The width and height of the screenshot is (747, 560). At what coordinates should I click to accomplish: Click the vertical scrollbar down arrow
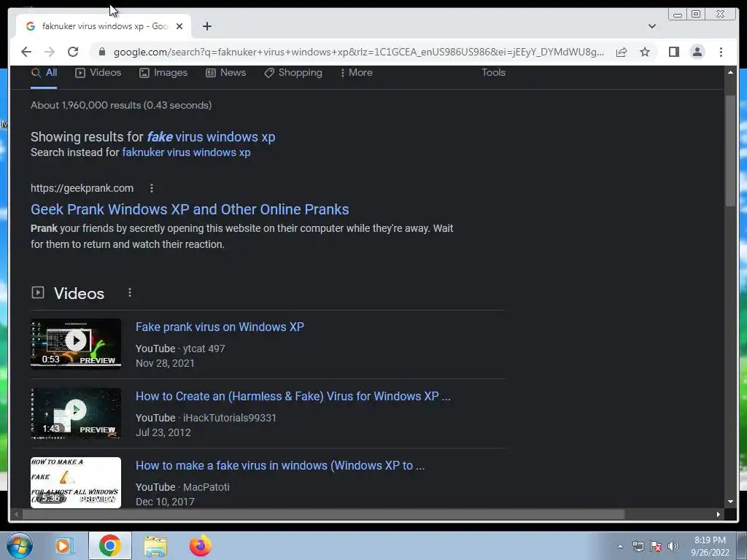click(x=730, y=502)
